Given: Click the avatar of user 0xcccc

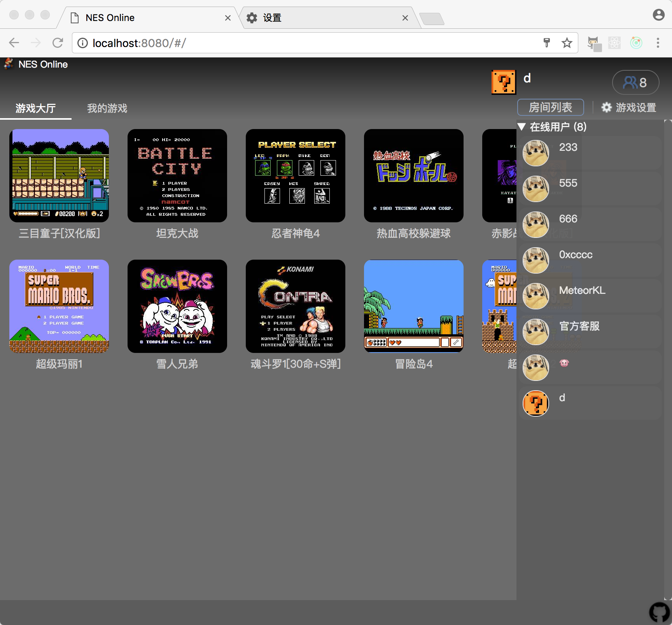Looking at the screenshot, I should click(x=536, y=260).
